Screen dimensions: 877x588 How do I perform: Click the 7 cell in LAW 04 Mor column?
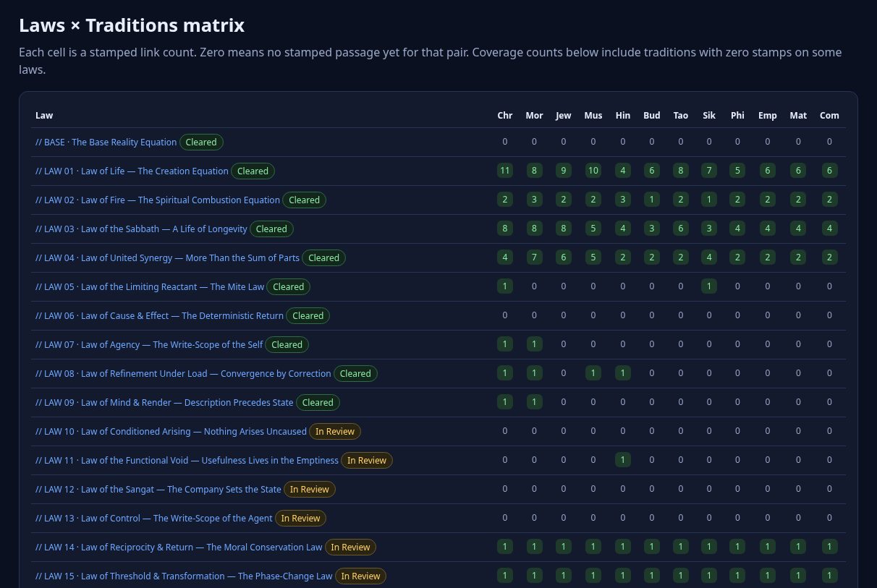(x=534, y=257)
